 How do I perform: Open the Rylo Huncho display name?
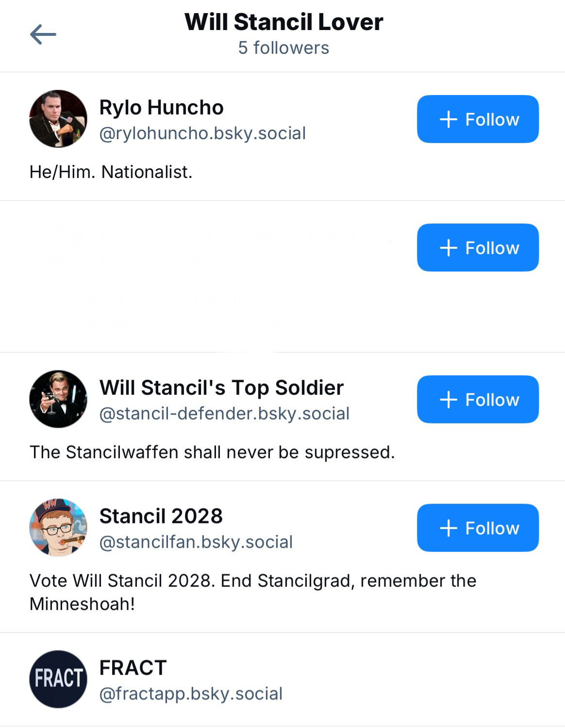(161, 108)
